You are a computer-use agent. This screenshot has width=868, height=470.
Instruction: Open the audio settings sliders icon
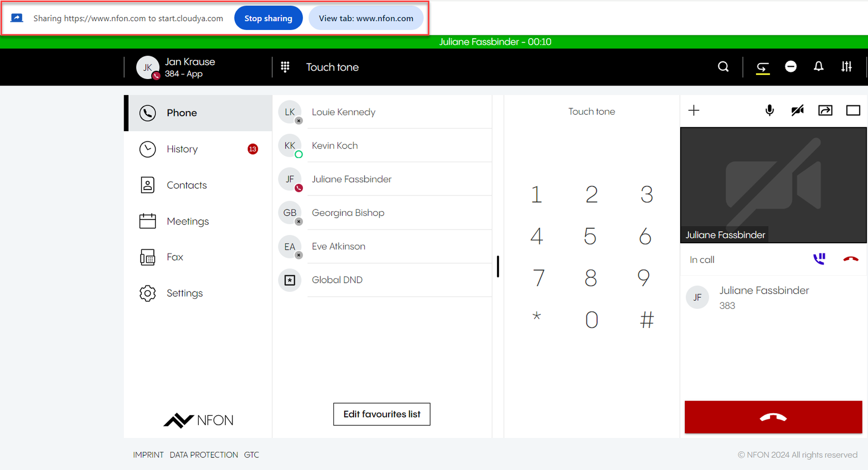pos(846,67)
